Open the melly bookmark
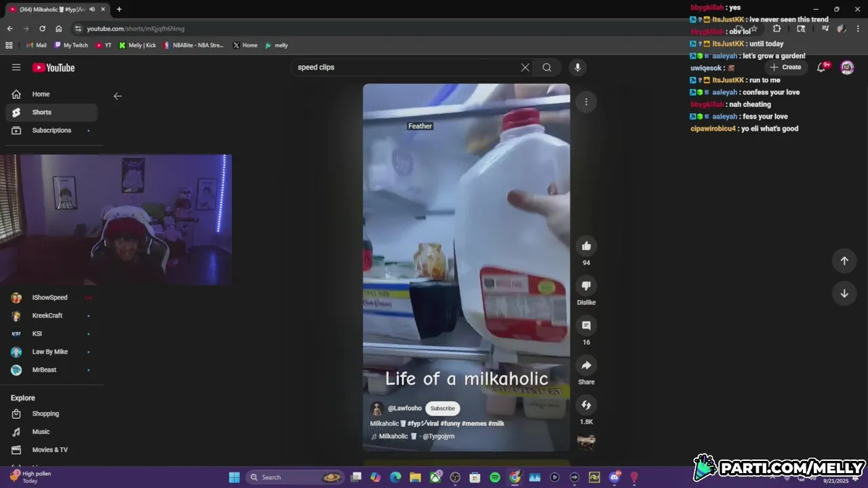Image resolution: width=868 pixels, height=488 pixels. coord(277,45)
